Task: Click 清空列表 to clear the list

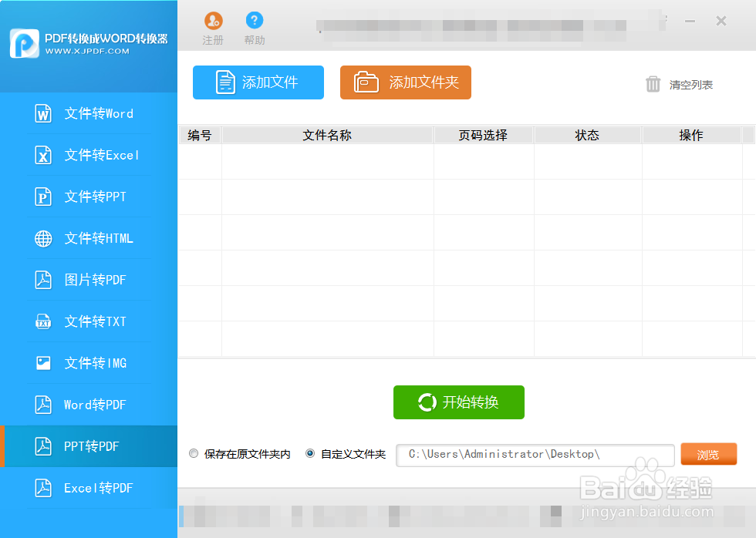Action: point(690,85)
